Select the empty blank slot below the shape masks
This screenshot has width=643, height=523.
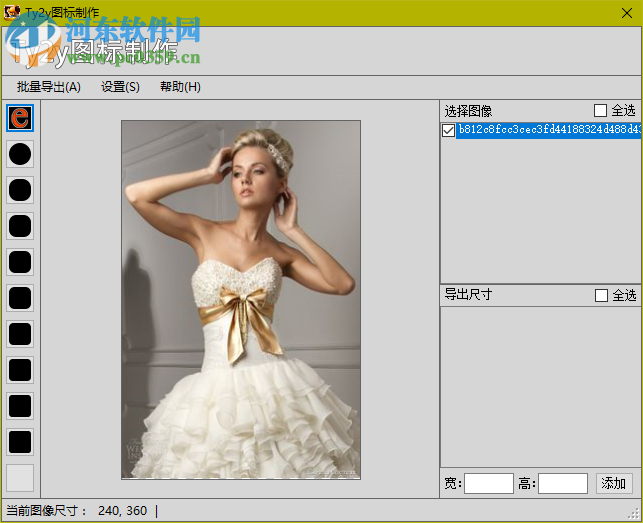pos(20,478)
